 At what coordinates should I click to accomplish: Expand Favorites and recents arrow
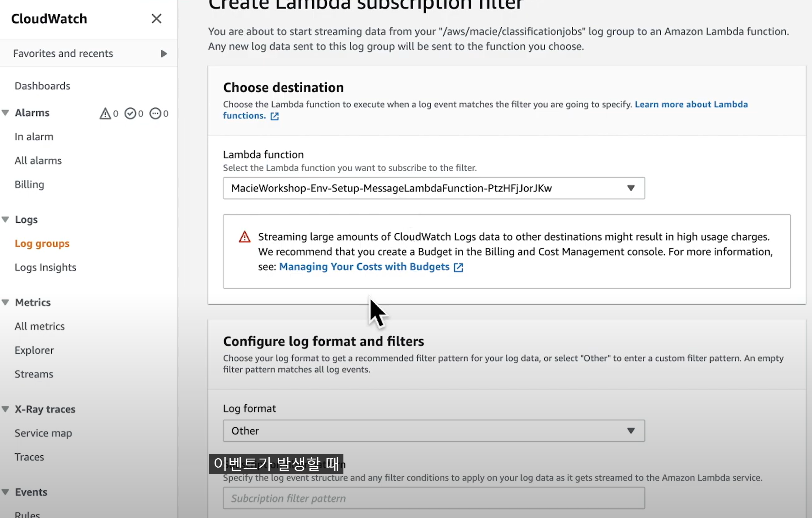pos(164,54)
